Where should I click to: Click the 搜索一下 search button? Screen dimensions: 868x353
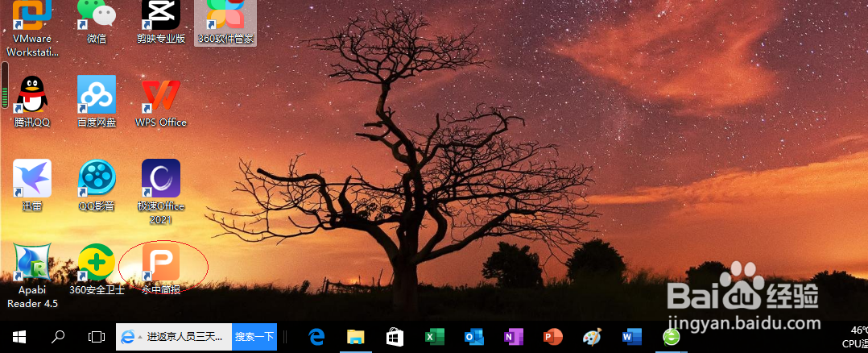coord(254,336)
